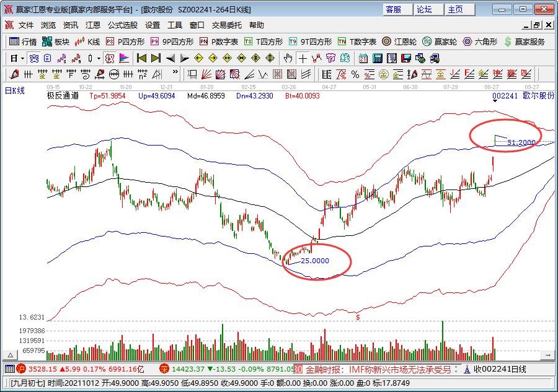Click the 002241 stock code link
This screenshot has width=558, height=392.
click(505, 95)
